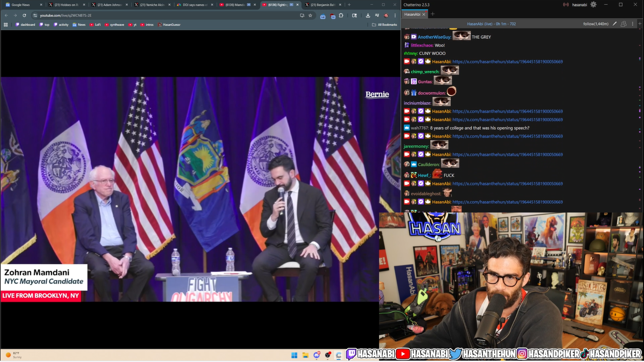Image resolution: width=644 pixels, height=362 pixels.
Task: Add a new split in Chatterino
Action: pyautogui.click(x=639, y=24)
